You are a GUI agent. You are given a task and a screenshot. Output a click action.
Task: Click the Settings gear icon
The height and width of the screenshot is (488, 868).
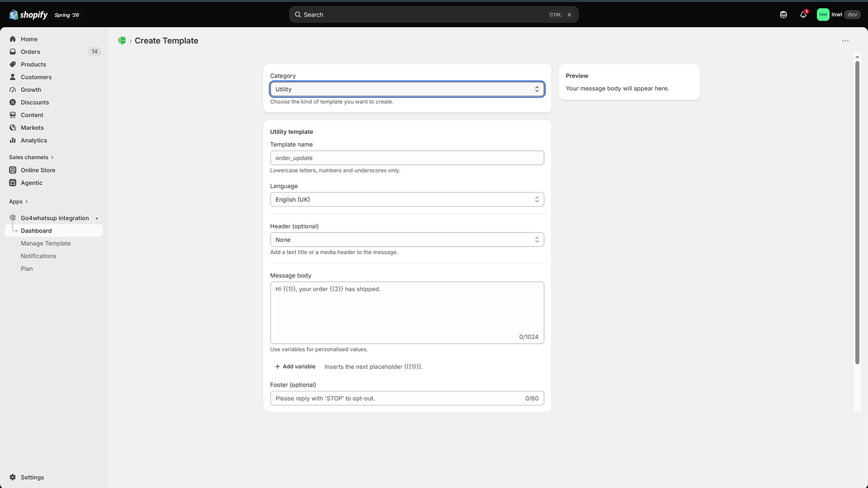coord(12,477)
